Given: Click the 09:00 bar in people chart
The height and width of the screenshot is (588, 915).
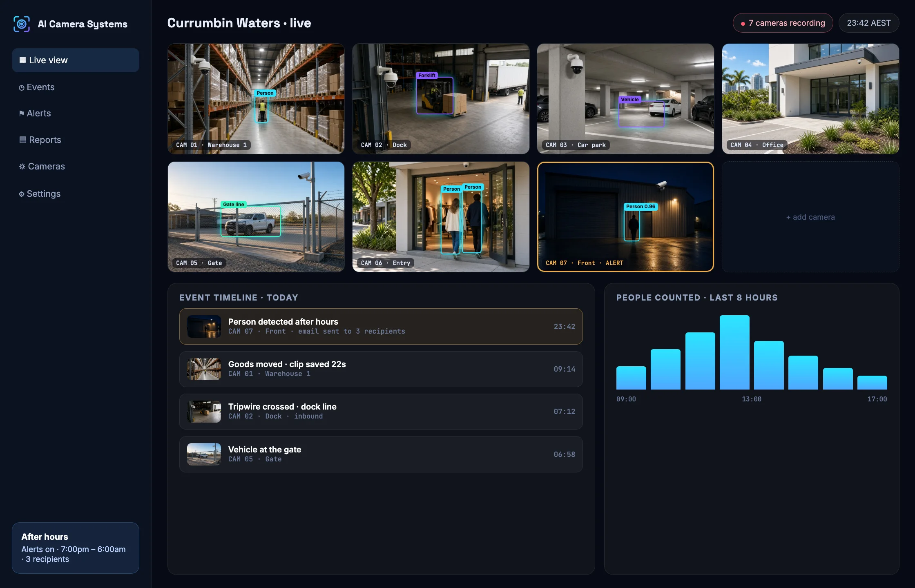Looking at the screenshot, I should pyautogui.click(x=631, y=378).
